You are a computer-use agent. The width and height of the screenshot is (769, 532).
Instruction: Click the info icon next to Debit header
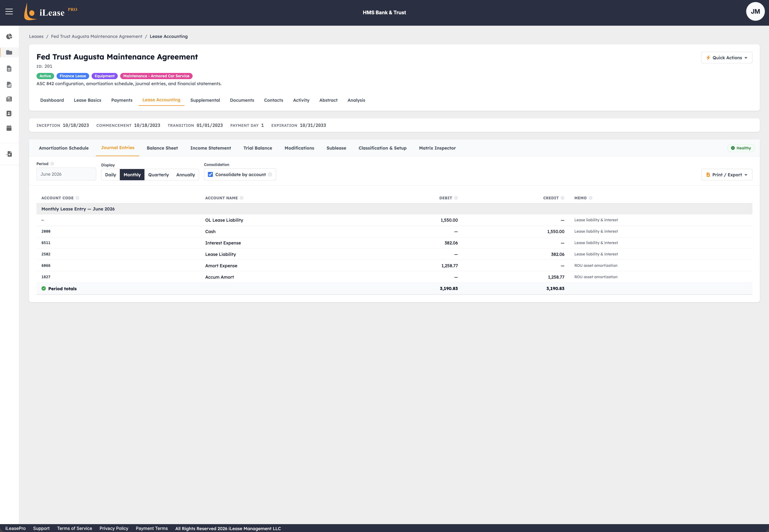(456, 198)
